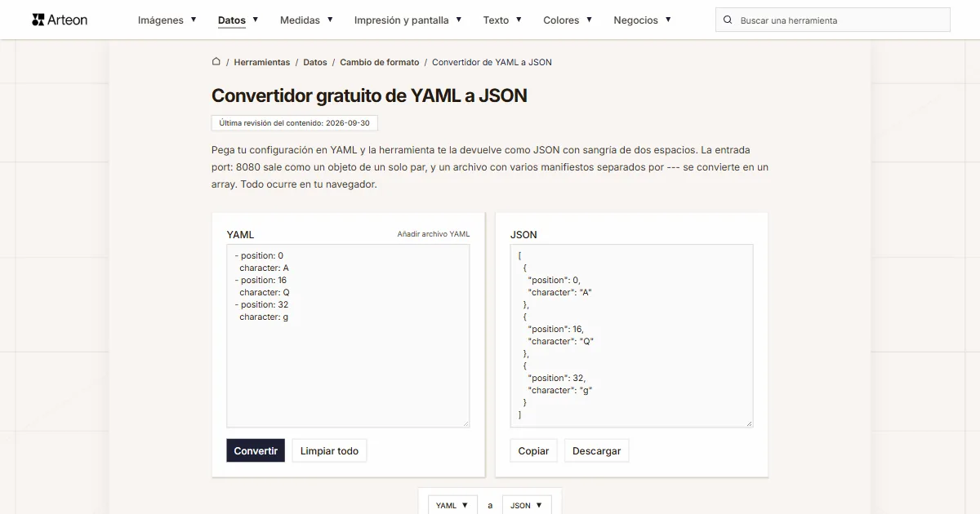Open the Colores menu

tap(568, 20)
